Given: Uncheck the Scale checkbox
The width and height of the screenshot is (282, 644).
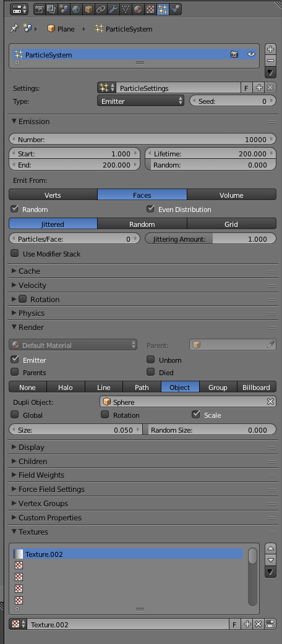Looking at the screenshot, I should coord(196,415).
